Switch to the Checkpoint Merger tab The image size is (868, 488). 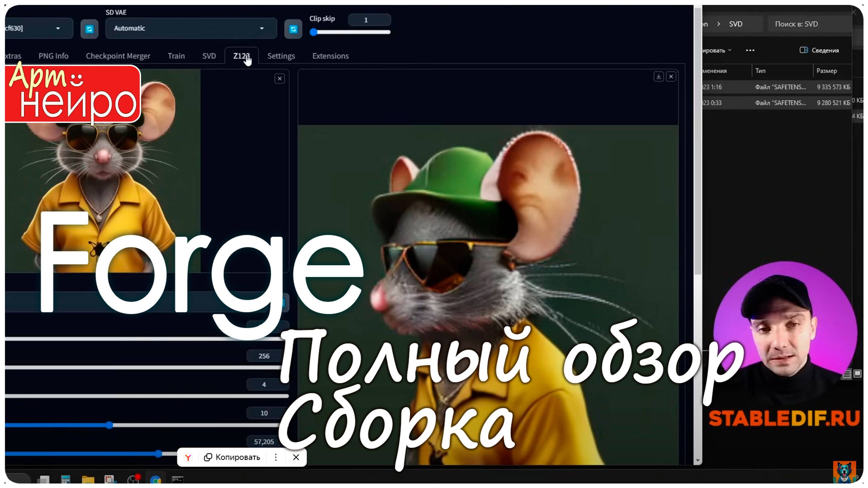[118, 55]
